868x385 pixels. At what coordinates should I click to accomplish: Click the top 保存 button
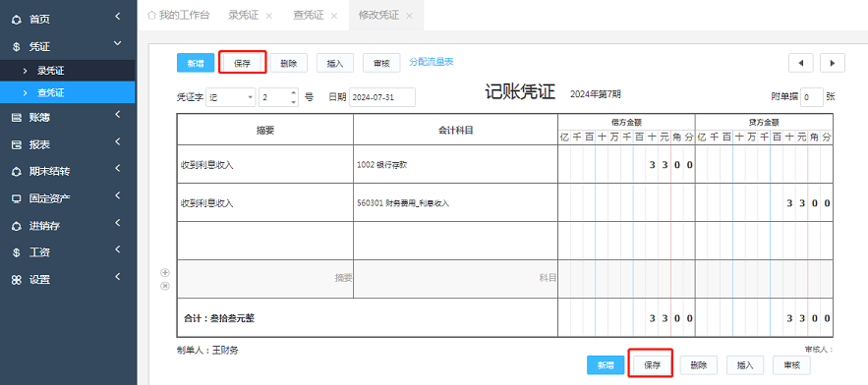point(243,63)
